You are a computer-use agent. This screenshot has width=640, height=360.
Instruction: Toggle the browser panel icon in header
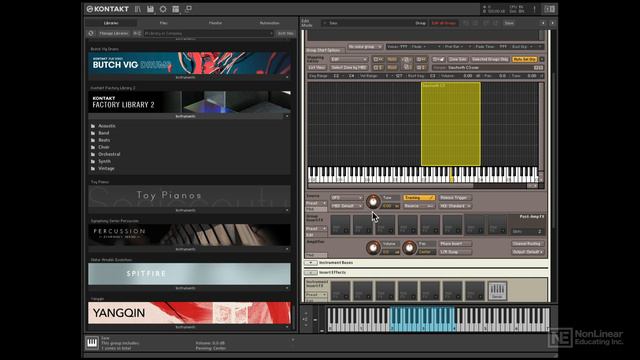138,9
